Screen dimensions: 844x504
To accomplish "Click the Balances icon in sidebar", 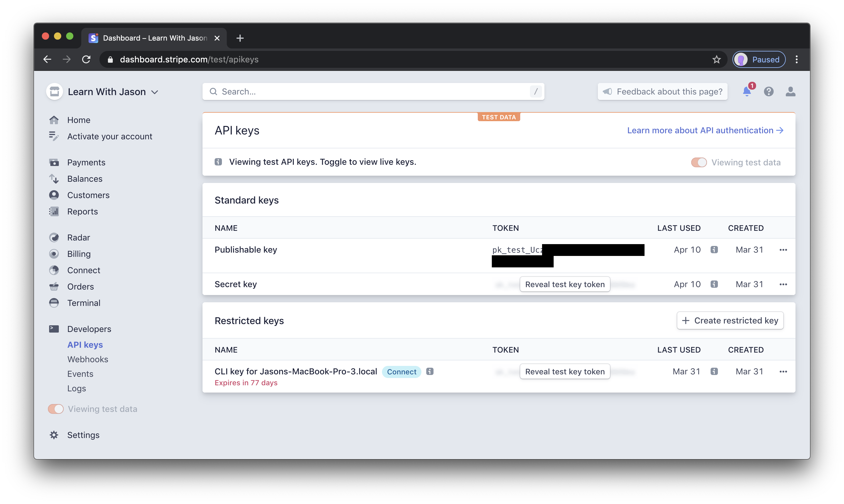I will (x=54, y=178).
